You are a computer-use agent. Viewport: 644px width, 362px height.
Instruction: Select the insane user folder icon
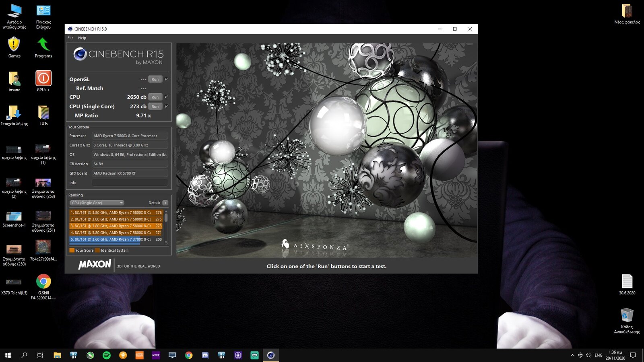pos(14,81)
